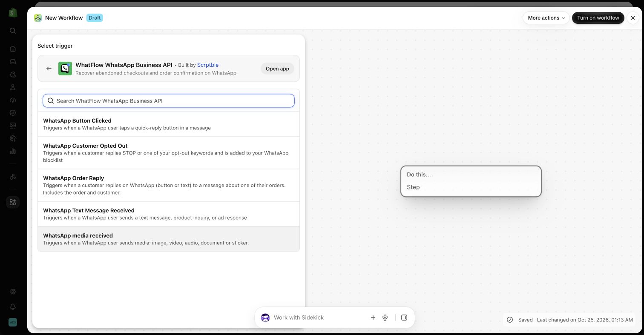This screenshot has height=335, width=644.
Task: Open the WhatFlow app via Open app
Action: (x=277, y=69)
